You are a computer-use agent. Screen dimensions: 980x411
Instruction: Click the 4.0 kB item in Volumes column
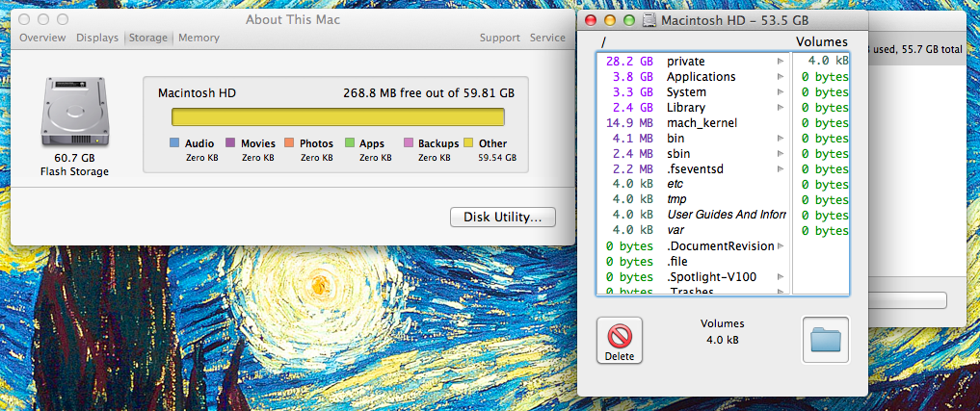(x=828, y=61)
